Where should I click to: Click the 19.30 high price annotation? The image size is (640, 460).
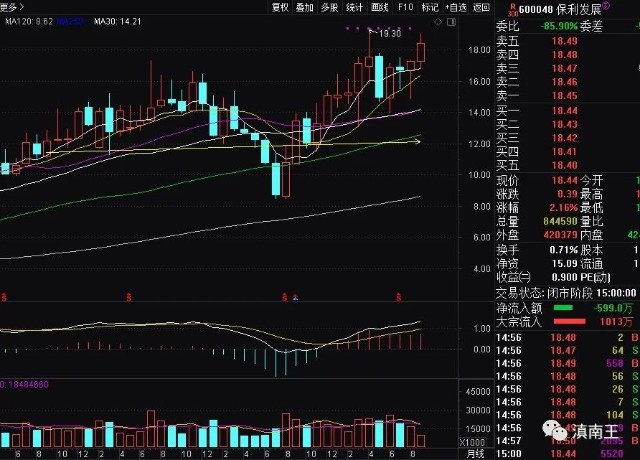389,33
